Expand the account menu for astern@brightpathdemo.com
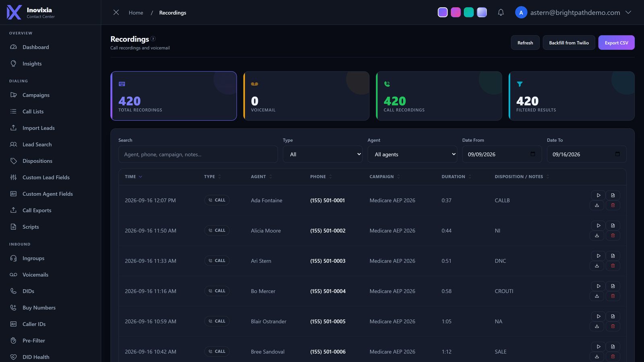This screenshot has width=644, height=362. [x=573, y=12]
